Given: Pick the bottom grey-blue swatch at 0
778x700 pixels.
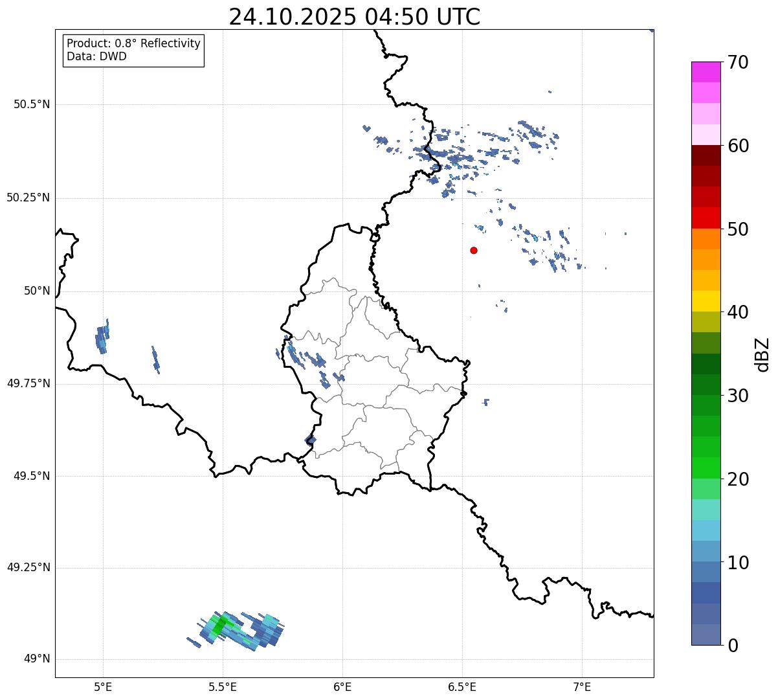Looking at the screenshot, I should click(706, 635).
